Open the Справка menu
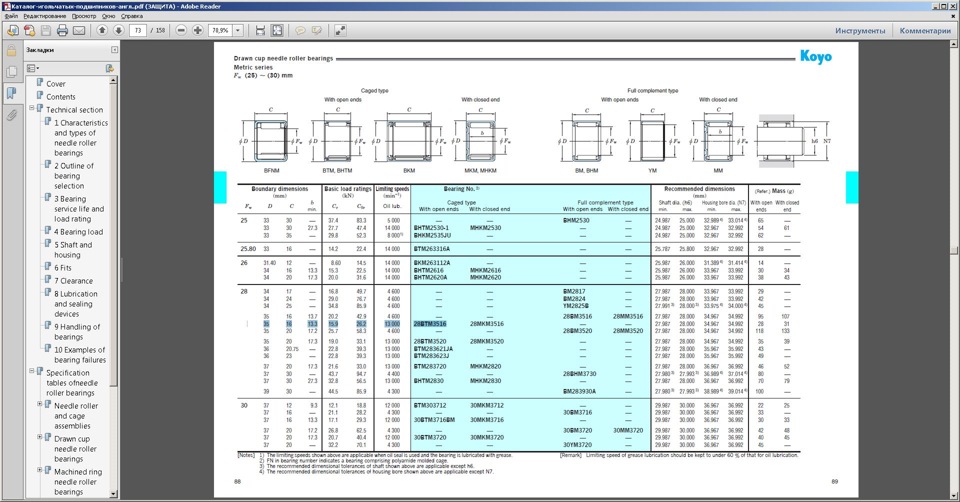This screenshot has height=502, width=960. click(132, 16)
